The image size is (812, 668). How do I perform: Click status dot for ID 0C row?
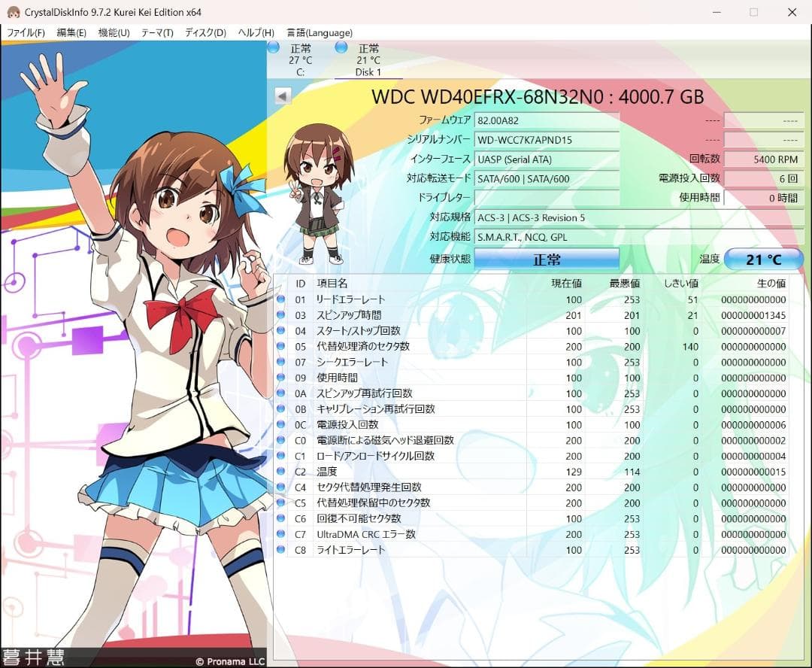[x=280, y=424]
